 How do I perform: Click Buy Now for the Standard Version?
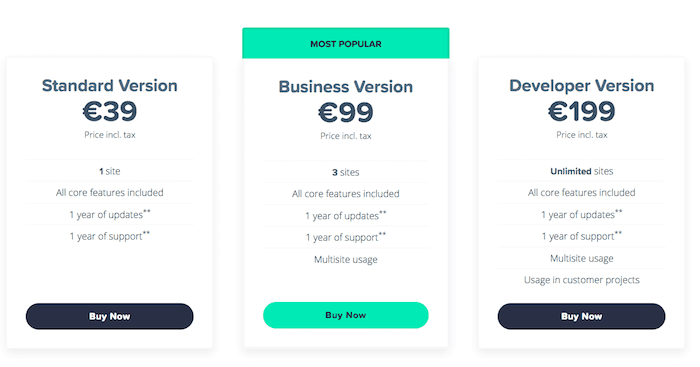click(109, 316)
